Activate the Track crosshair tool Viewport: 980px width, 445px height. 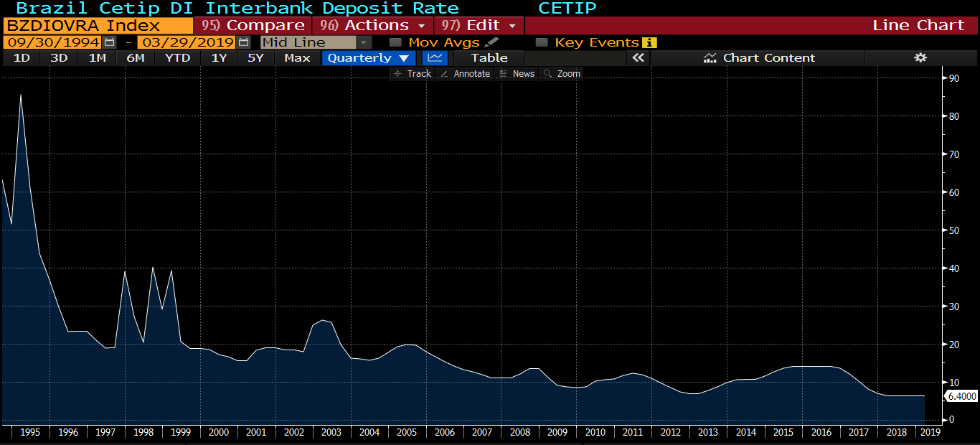click(x=412, y=74)
